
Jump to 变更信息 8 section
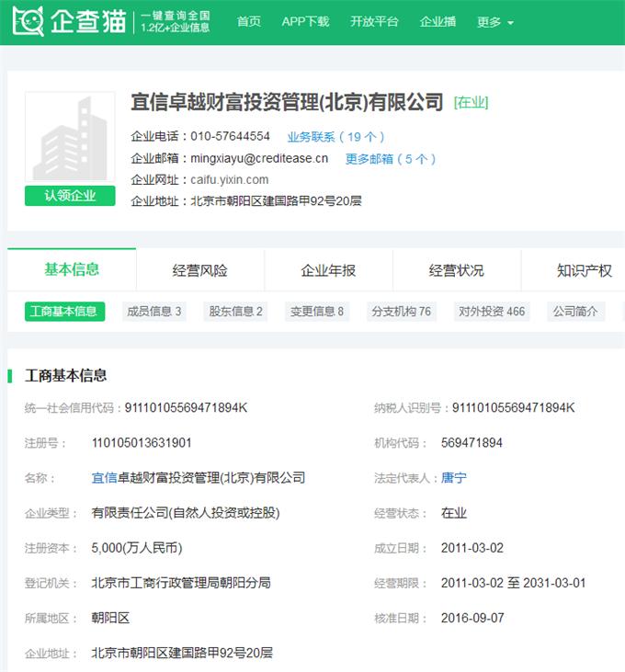pyautogui.click(x=317, y=311)
